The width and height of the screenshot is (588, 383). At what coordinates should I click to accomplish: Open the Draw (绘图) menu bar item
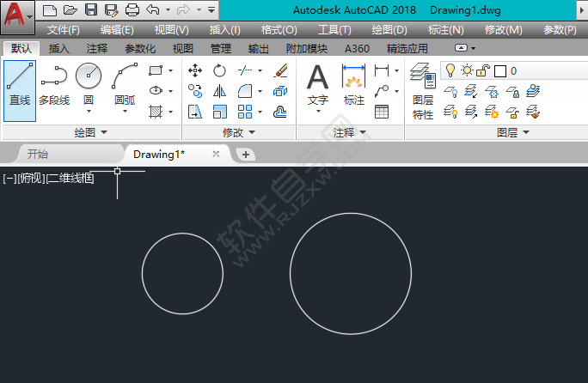point(389,29)
